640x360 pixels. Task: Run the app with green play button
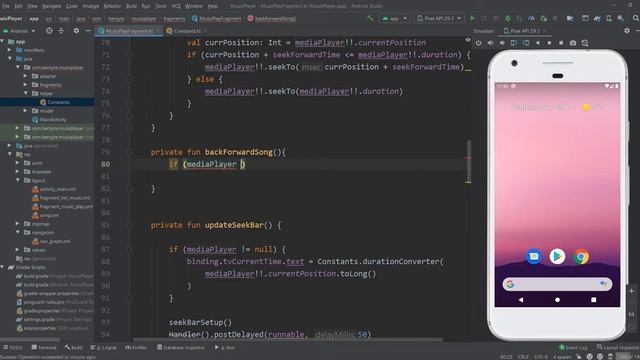[x=472, y=18]
